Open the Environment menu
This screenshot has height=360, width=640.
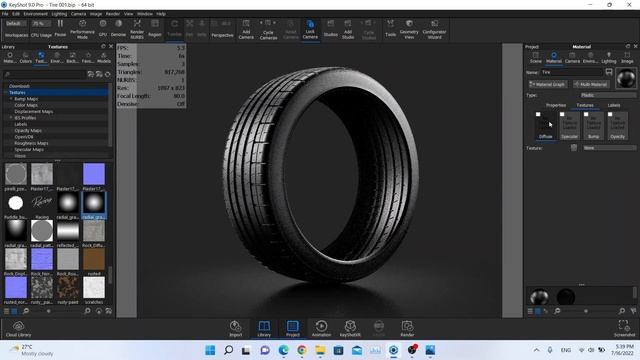pos(36,14)
